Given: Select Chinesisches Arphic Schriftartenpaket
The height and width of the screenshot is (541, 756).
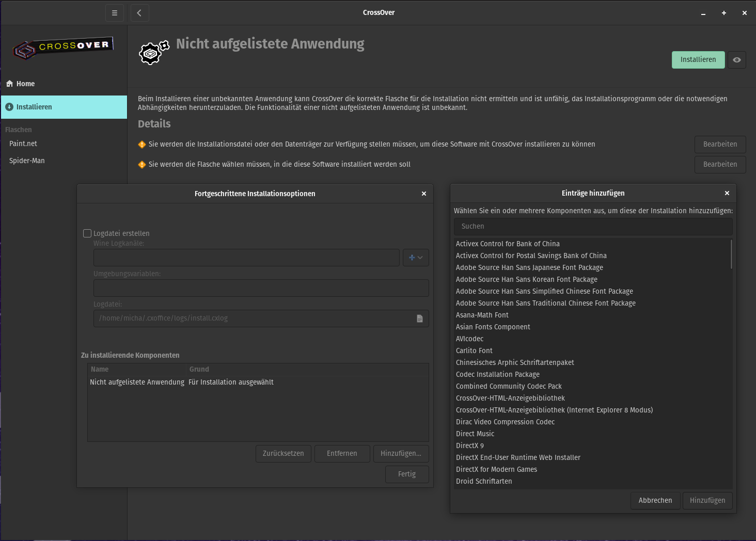Looking at the screenshot, I should click(x=592, y=363).
